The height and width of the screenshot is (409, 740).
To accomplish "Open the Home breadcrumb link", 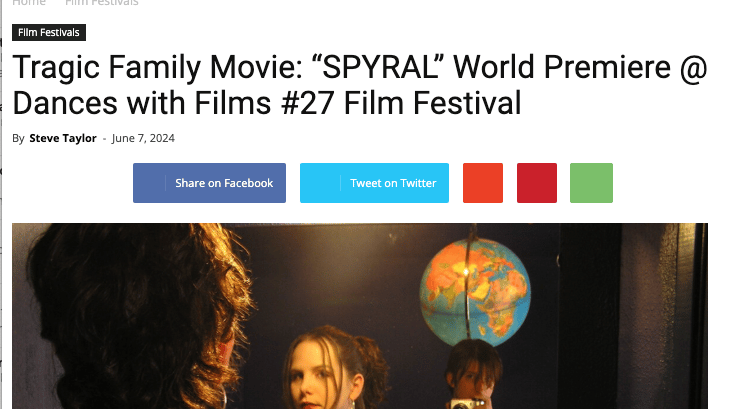I will click(29, 3).
